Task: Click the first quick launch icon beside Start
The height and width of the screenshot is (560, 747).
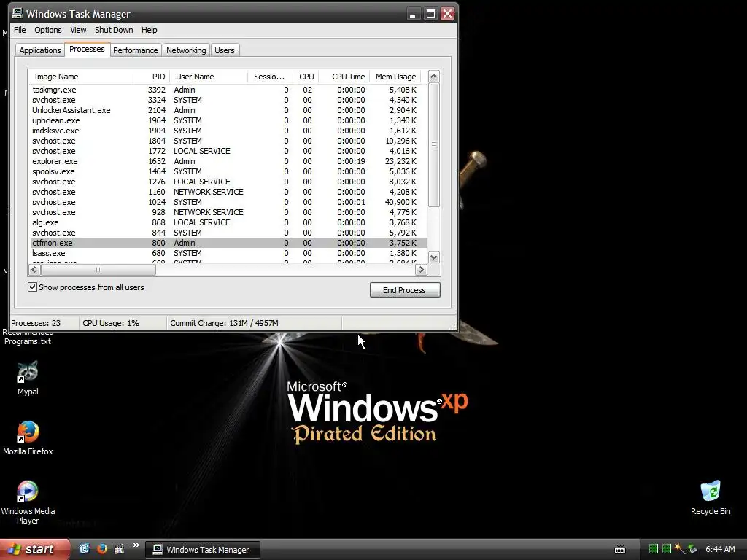Action: [x=85, y=549]
